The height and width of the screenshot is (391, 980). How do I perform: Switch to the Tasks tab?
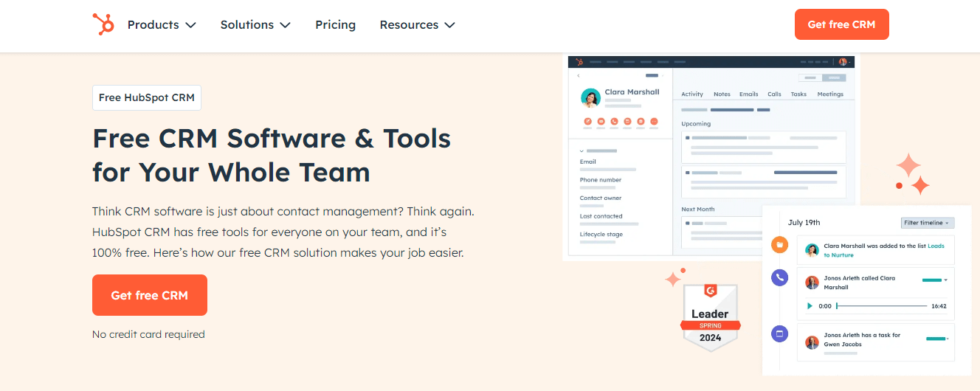click(798, 94)
